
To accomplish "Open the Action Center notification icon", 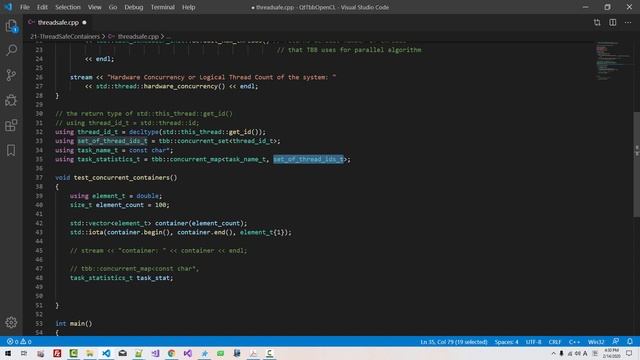I will point(629,353).
